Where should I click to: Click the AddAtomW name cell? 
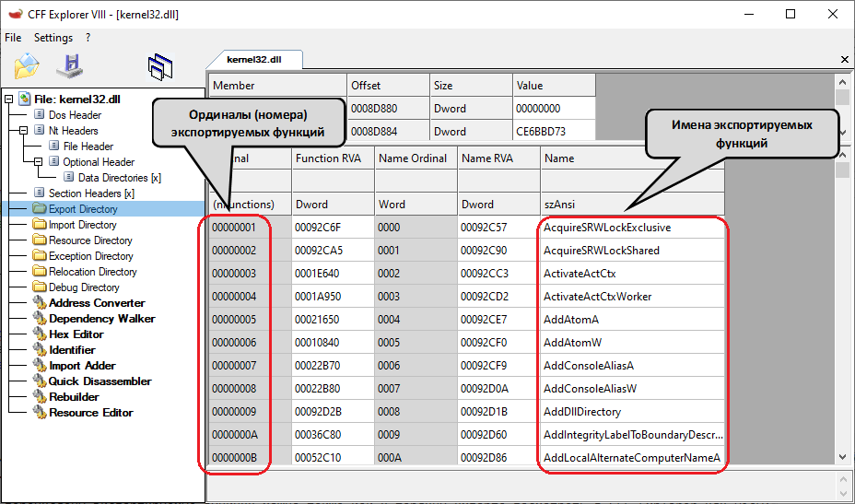(x=633, y=343)
